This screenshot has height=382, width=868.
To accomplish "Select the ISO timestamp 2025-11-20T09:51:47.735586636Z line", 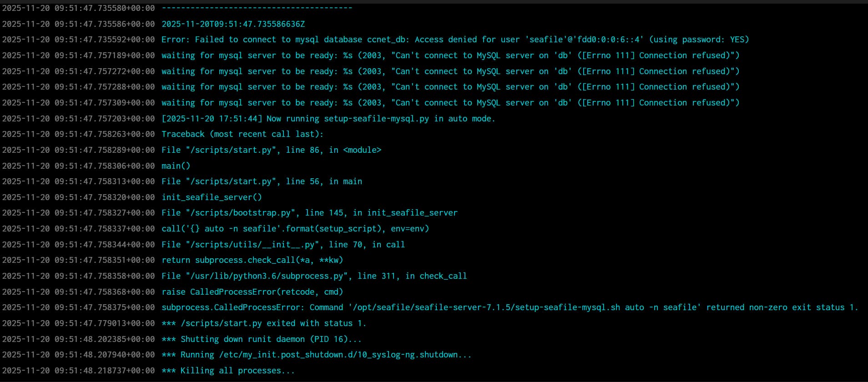I will pyautogui.click(x=233, y=24).
